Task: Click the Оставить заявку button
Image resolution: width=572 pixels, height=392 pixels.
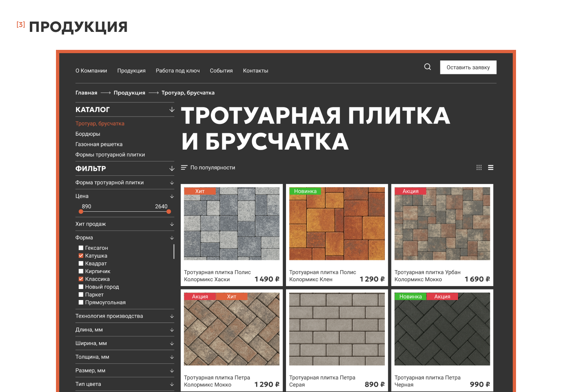Action: pos(468,67)
